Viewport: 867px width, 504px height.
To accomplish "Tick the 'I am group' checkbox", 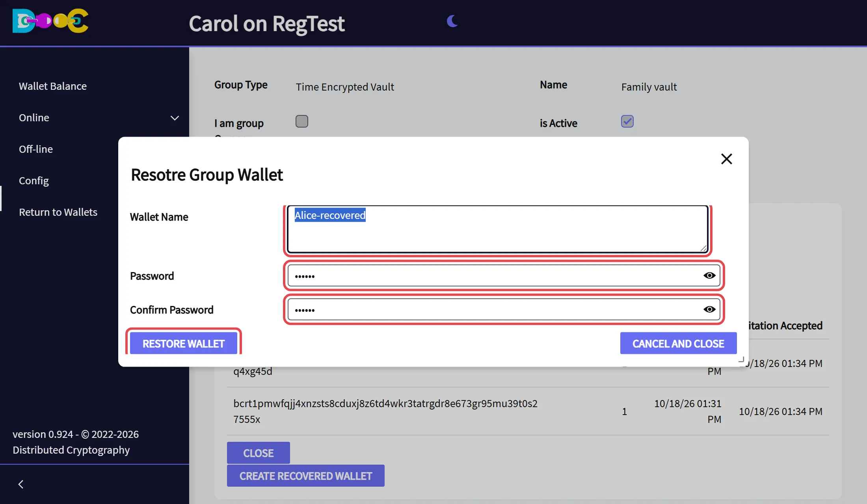I will (x=302, y=121).
